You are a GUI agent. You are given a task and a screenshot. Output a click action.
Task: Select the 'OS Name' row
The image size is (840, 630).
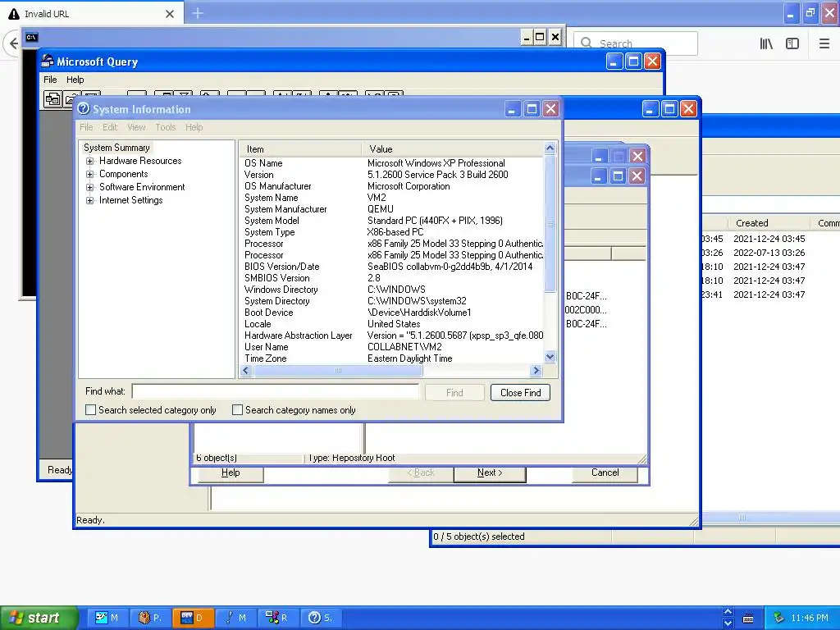(x=391, y=163)
